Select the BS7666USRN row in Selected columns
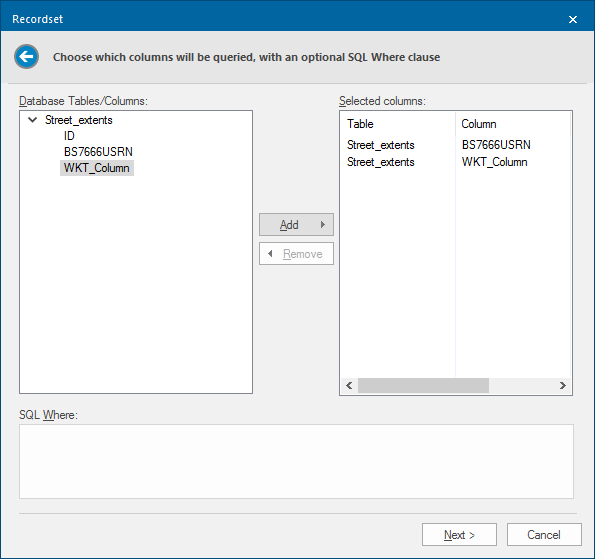Screen dimensions: 595x559 pos(456,145)
